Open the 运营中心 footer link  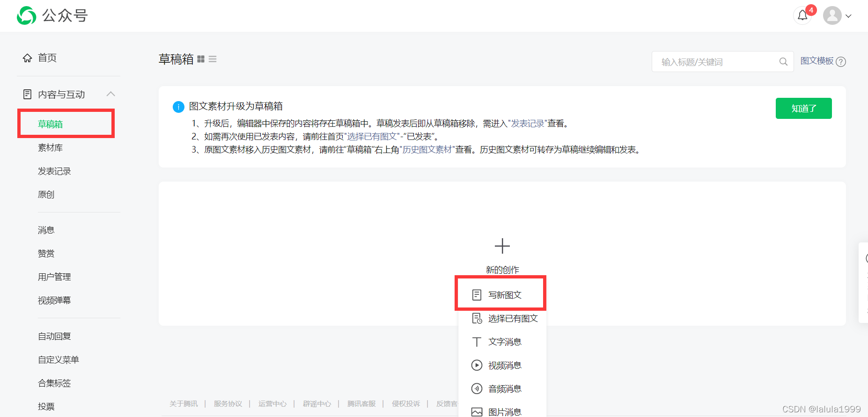click(x=272, y=403)
